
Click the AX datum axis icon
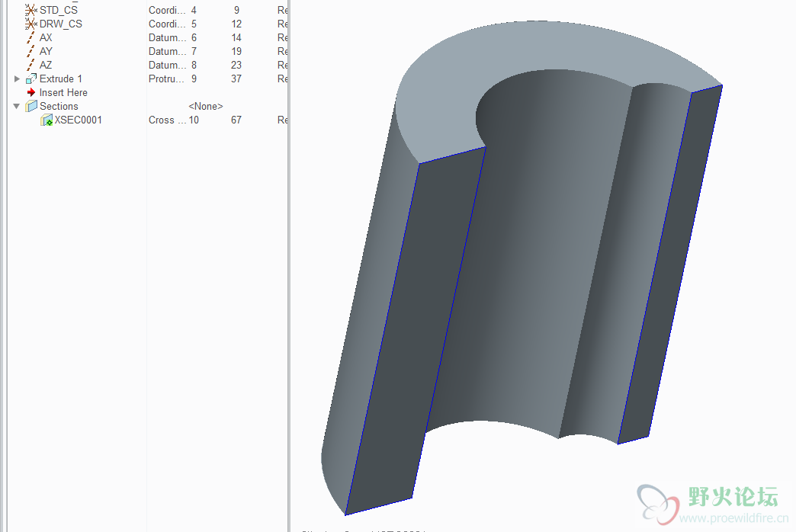click(31, 37)
